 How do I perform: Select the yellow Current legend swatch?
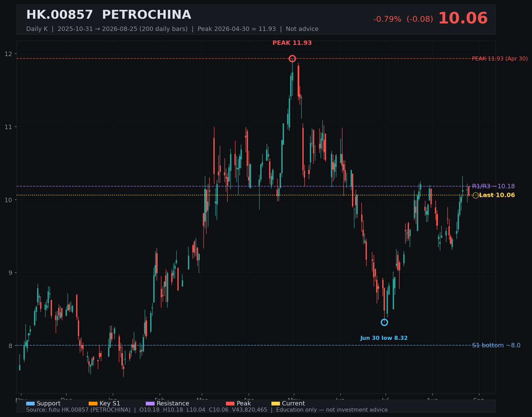(x=276, y=403)
